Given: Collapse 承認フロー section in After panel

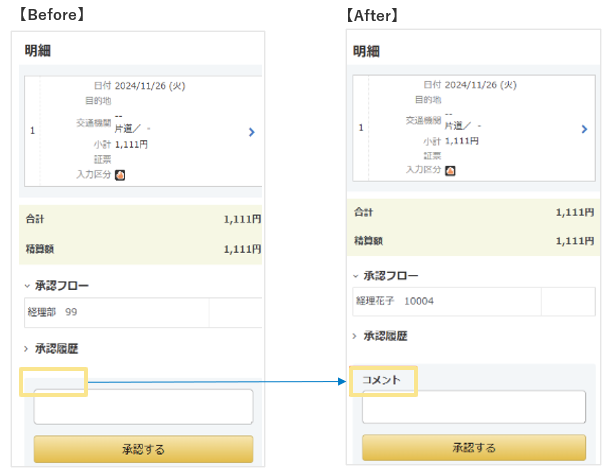Looking at the screenshot, I should tap(357, 276).
